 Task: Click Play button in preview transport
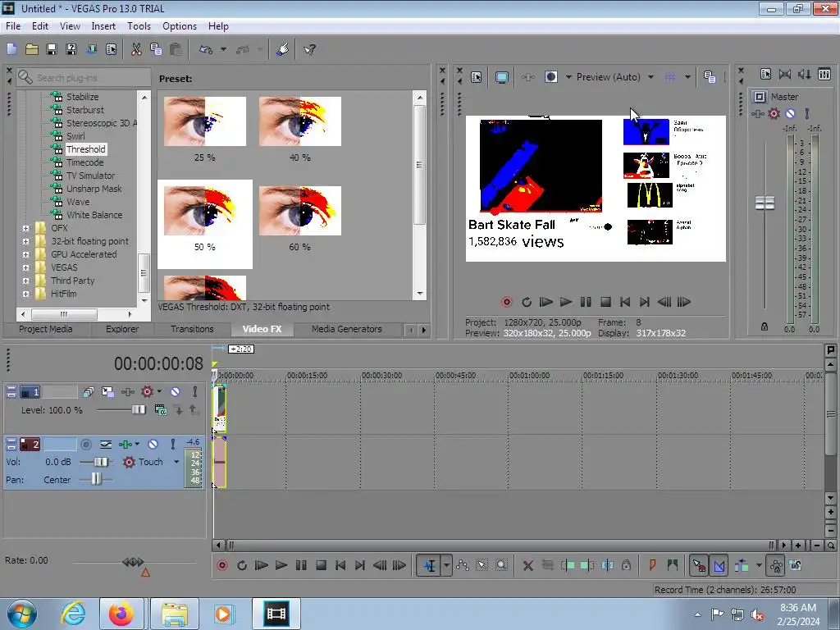(x=566, y=302)
